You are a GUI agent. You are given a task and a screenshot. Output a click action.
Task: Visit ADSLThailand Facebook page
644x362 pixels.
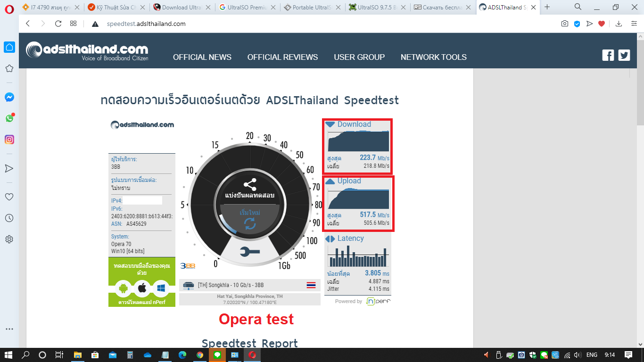tap(608, 55)
